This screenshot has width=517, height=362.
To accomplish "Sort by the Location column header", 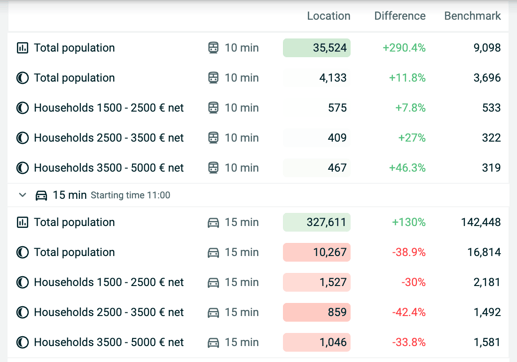I will (x=329, y=16).
